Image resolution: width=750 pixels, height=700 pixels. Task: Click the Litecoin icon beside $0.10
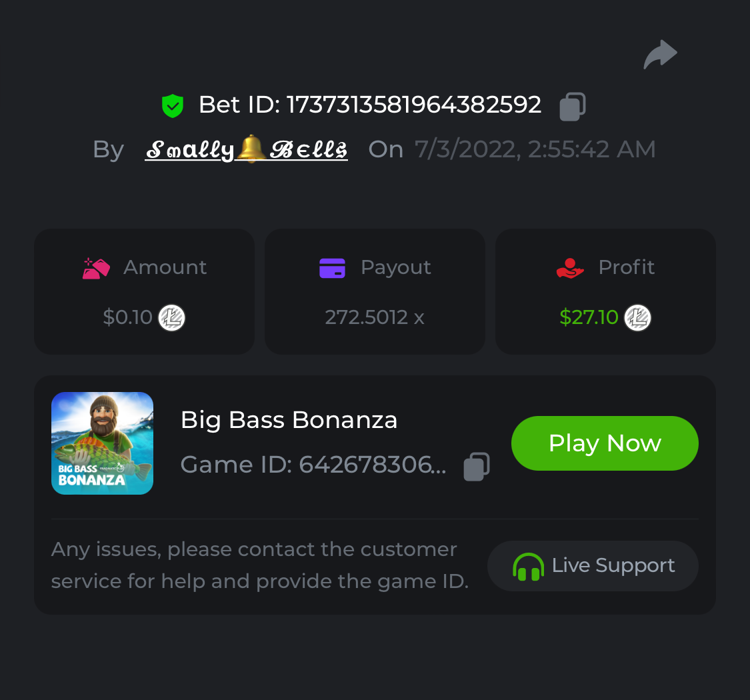(171, 317)
